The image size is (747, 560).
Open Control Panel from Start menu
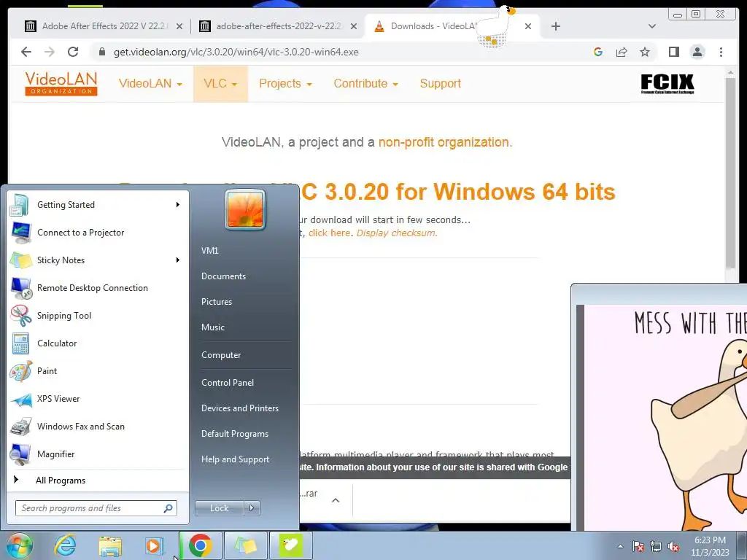(x=228, y=383)
